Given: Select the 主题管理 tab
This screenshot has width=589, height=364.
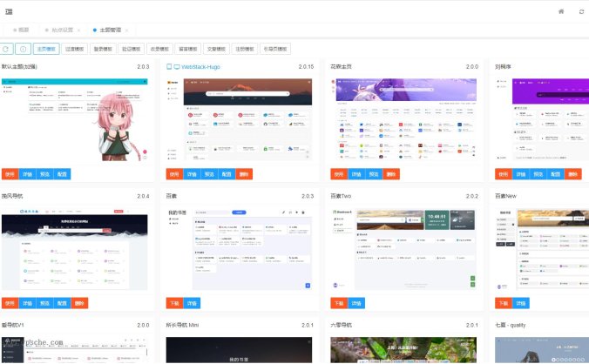Looking at the screenshot, I should [x=110, y=30].
